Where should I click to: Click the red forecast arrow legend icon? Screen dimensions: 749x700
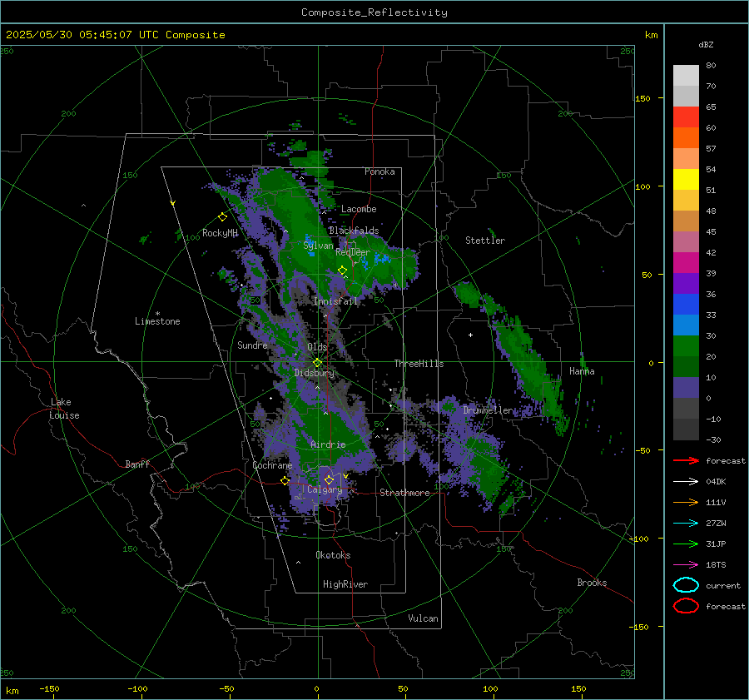click(x=686, y=460)
